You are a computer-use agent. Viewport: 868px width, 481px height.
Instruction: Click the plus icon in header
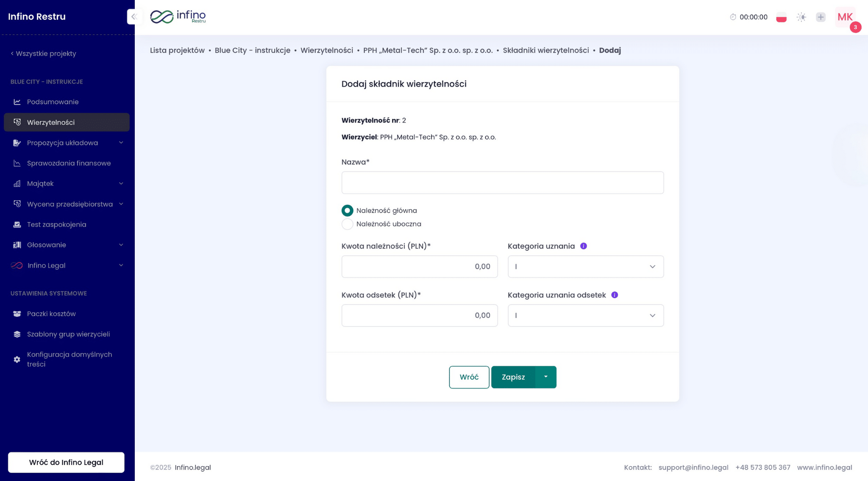click(x=821, y=17)
